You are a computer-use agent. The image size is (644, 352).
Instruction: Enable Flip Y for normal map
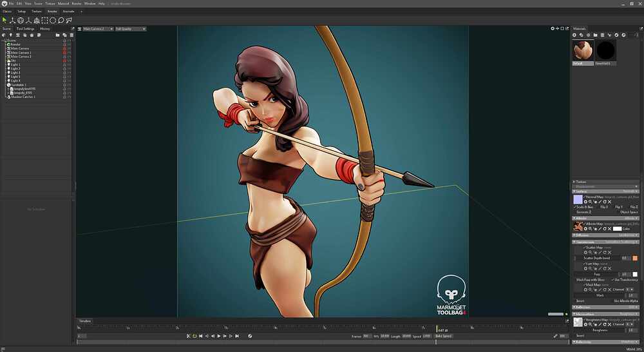click(619, 207)
